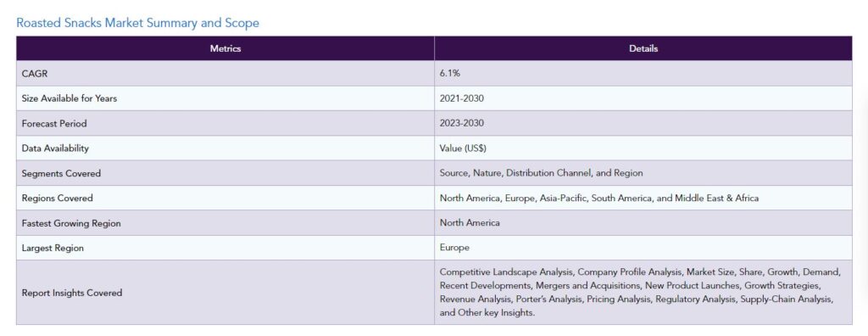Viewport: 868px width, 336px height.
Task: Click the 2021-2030 value cell
Action: pyautogui.click(x=643, y=98)
